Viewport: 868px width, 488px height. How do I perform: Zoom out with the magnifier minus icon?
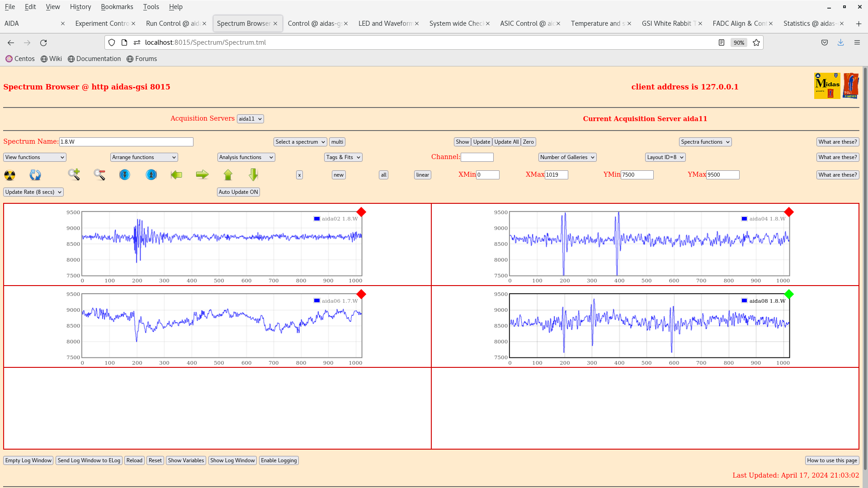click(99, 175)
